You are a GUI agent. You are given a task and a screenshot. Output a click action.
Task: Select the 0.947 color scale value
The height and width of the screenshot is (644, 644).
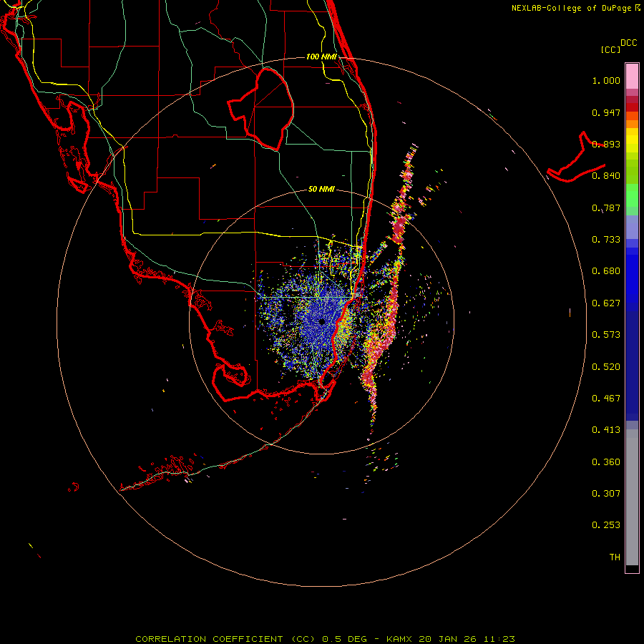[606, 112]
